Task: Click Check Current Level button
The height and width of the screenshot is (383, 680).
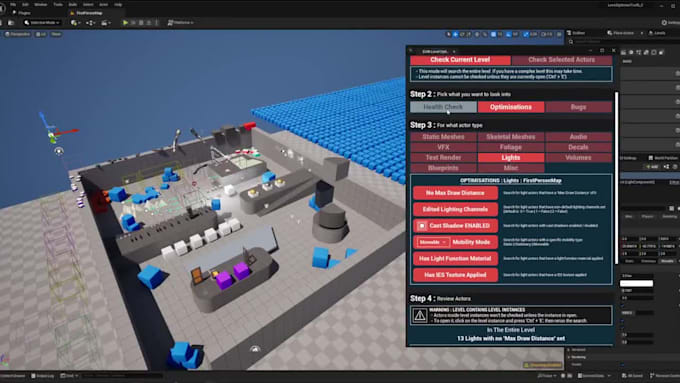Action: (460, 60)
